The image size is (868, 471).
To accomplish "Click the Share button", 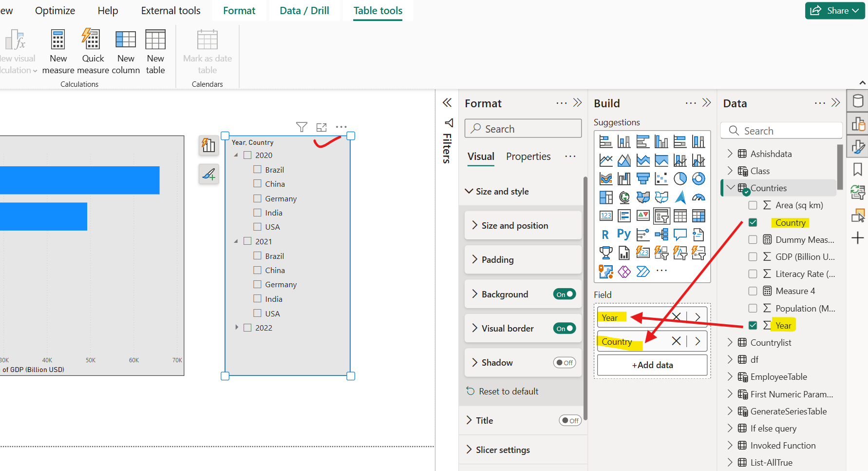I will 834,10.
